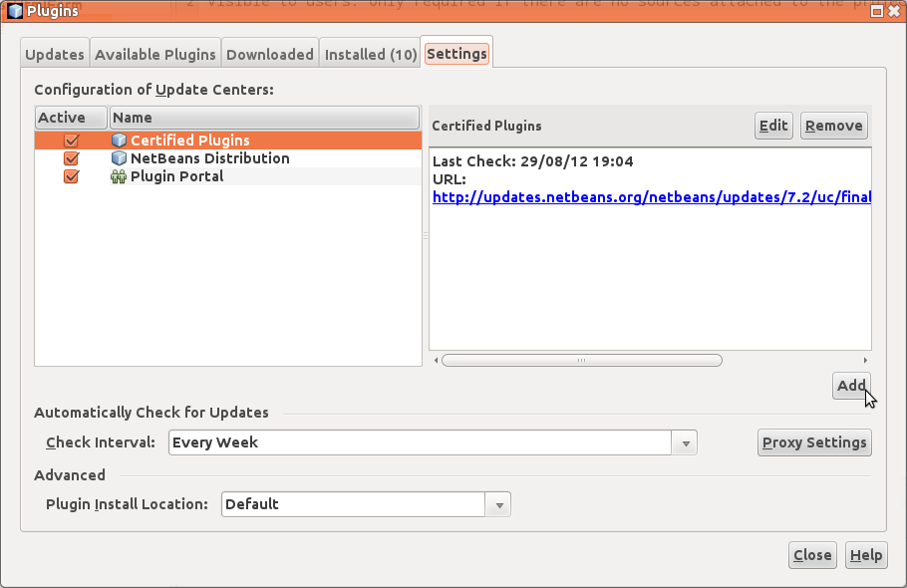Click the Add button
This screenshot has height=588, width=907.
(x=851, y=386)
